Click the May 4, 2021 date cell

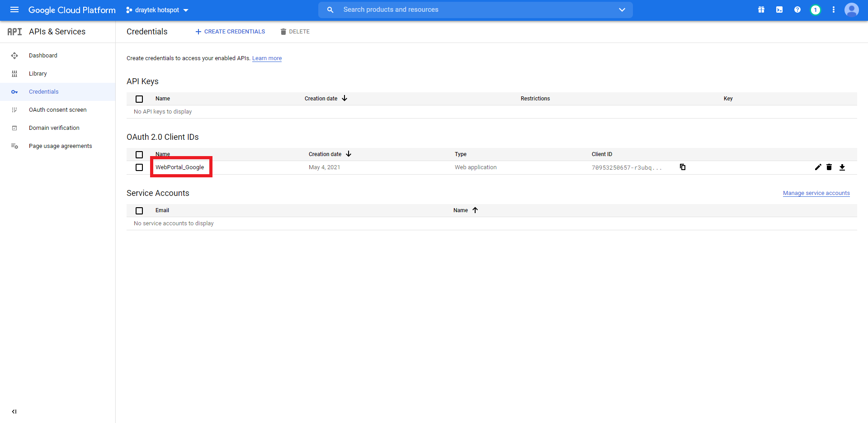[325, 167]
